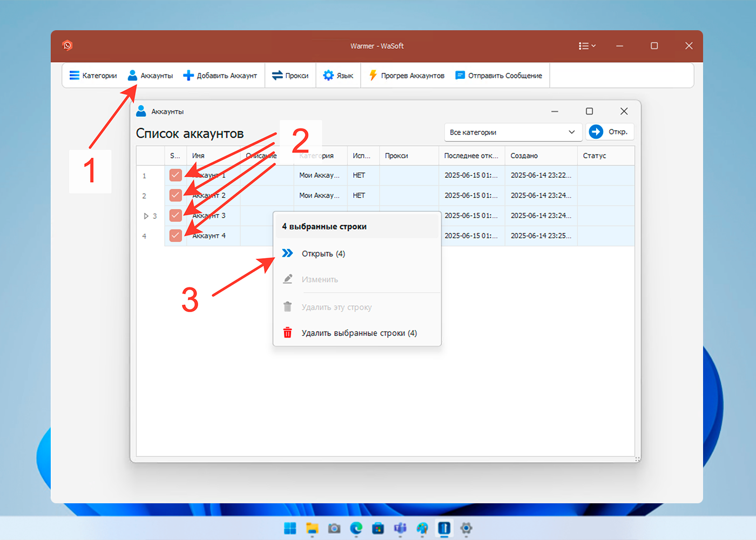756x540 pixels.
Task: Click the Добавить Аккаунт plus icon
Action: click(x=188, y=76)
